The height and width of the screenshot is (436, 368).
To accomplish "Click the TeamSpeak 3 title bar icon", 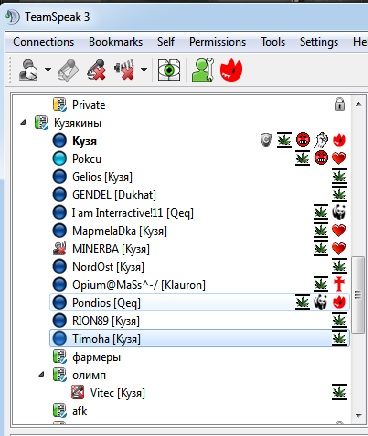I will tap(12, 17).
